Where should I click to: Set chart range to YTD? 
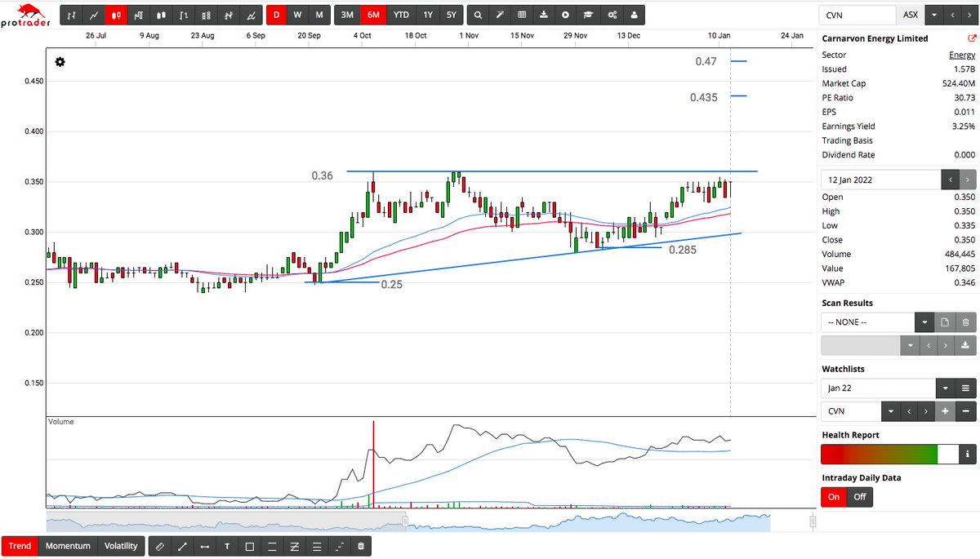tap(401, 15)
